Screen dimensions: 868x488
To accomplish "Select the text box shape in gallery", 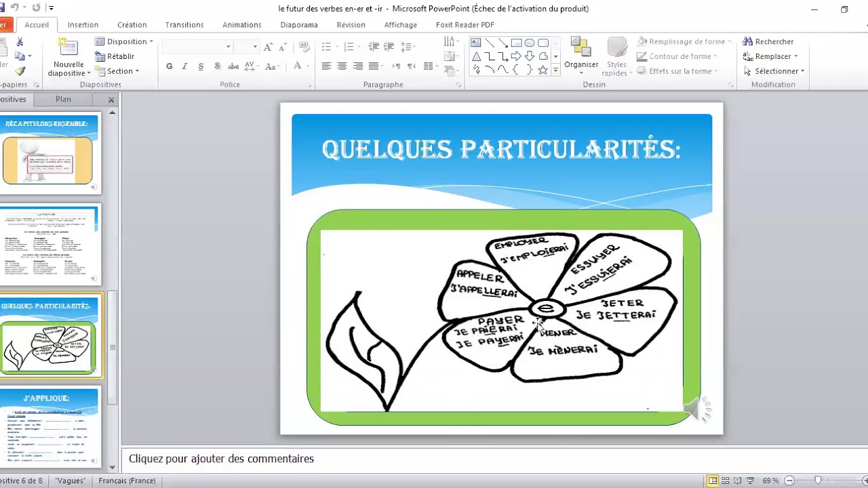I will click(x=476, y=43).
